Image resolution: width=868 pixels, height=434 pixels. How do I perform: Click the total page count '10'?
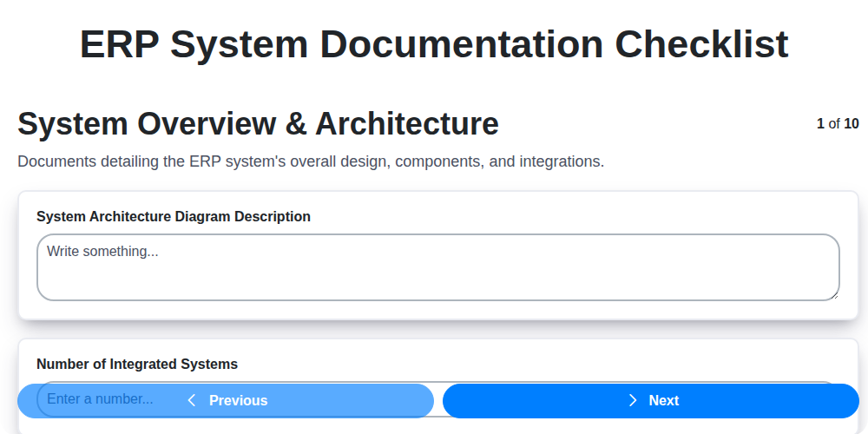tap(852, 123)
